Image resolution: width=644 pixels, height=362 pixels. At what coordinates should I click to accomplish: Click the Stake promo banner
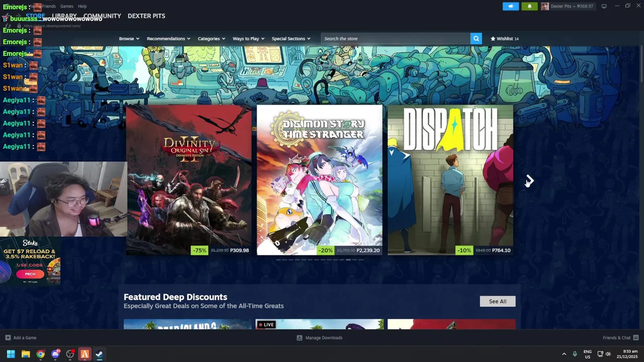tap(30, 261)
